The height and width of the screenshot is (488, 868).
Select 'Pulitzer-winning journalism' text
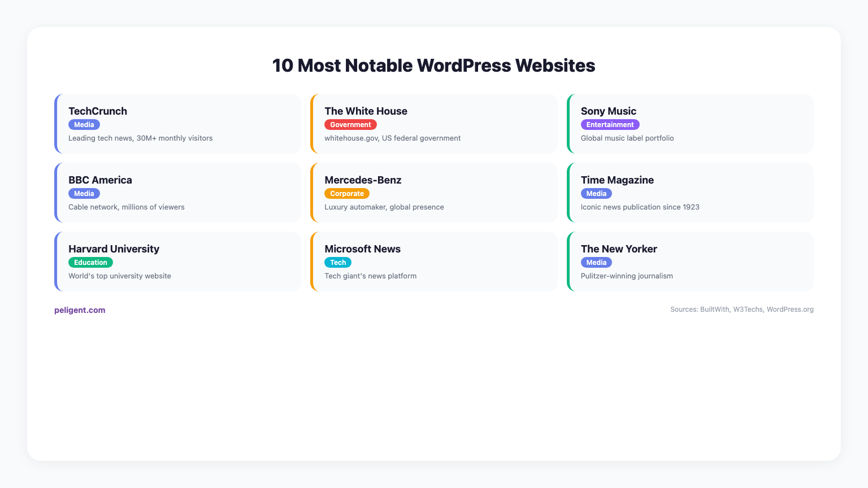pos(627,276)
